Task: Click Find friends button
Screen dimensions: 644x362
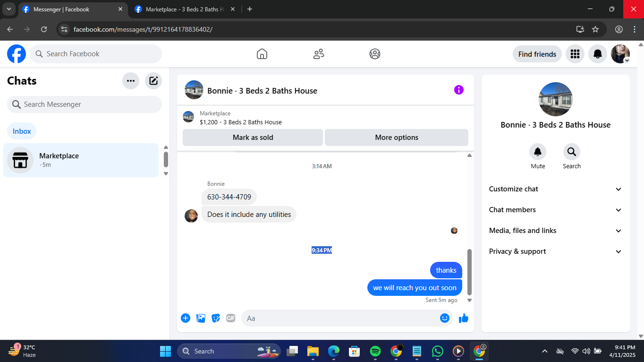Action: 537,54
